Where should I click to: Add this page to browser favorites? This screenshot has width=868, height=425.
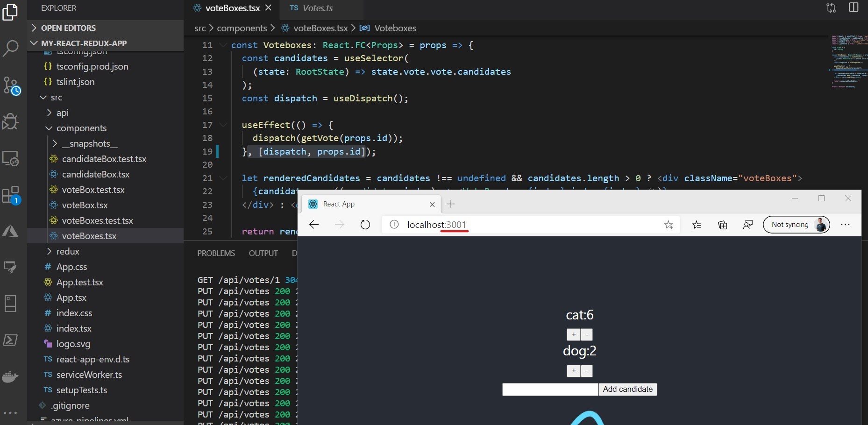coord(669,225)
